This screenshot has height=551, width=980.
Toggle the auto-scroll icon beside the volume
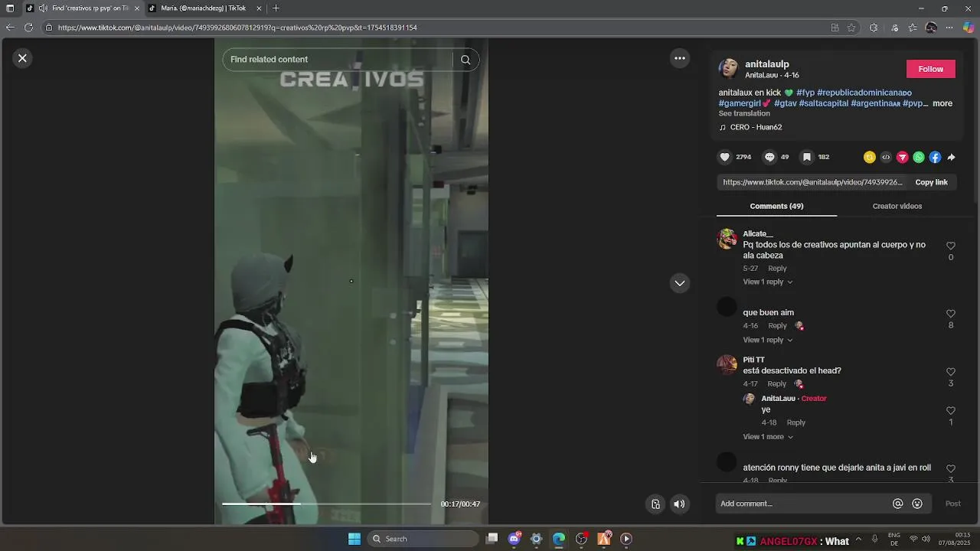point(655,504)
